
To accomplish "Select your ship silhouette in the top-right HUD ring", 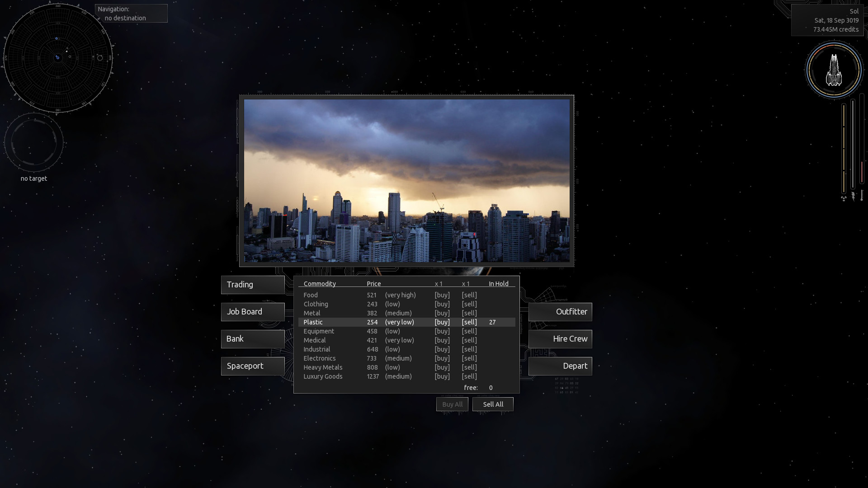I will pyautogui.click(x=834, y=70).
